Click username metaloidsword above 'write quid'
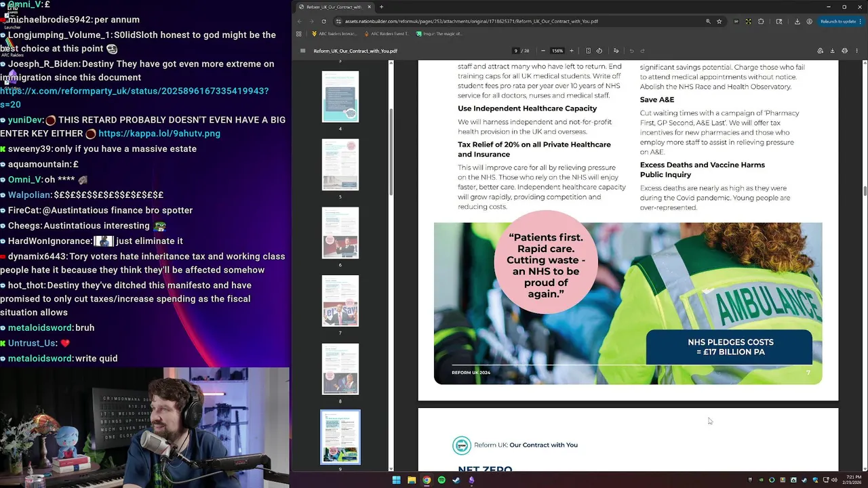The image size is (868, 488). pos(40,359)
